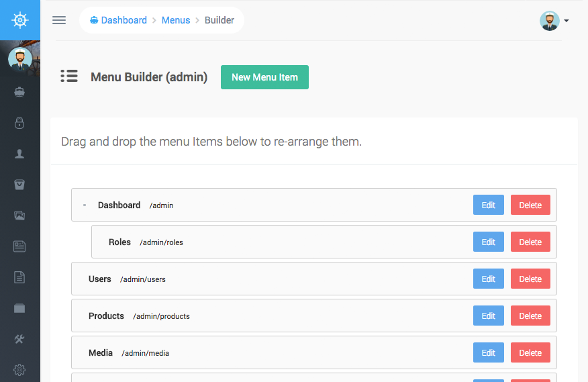Go to Dashboard breadcrumb link
Image resolution: width=588 pixels, height=382 pixels.
tap(119, 20)
